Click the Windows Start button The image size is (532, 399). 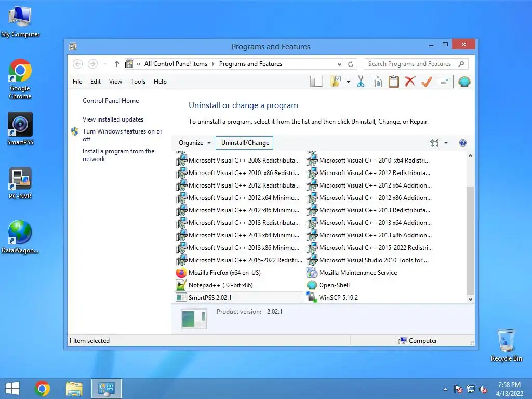tap(12, 389)
